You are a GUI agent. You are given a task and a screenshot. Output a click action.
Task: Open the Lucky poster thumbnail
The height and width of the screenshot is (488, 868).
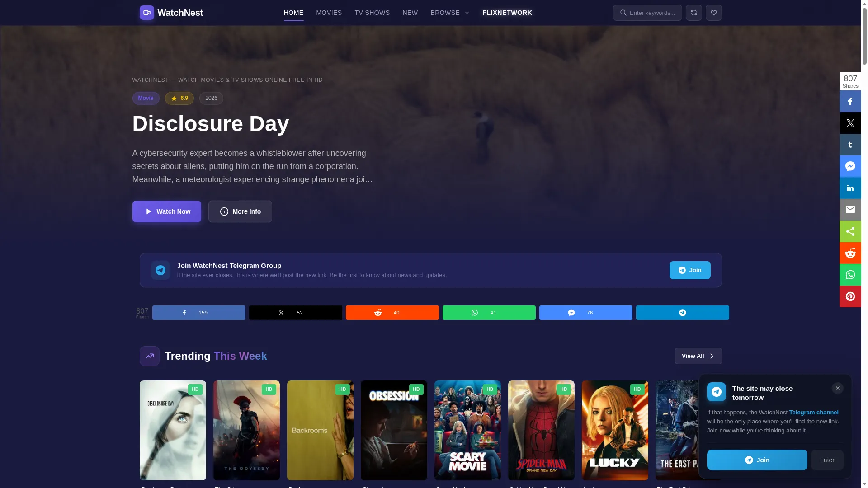[615, 430]
